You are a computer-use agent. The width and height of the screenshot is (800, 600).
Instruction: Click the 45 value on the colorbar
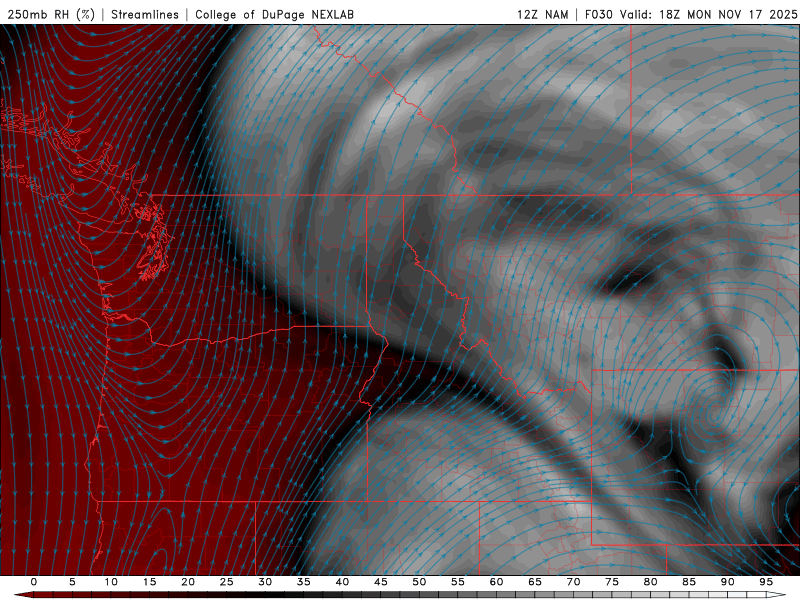(x=381, y=582)
